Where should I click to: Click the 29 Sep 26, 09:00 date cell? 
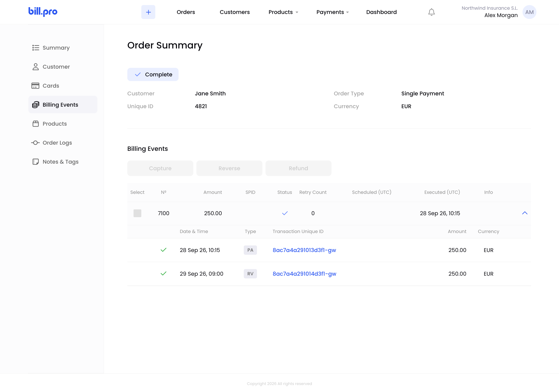(202, 274)
